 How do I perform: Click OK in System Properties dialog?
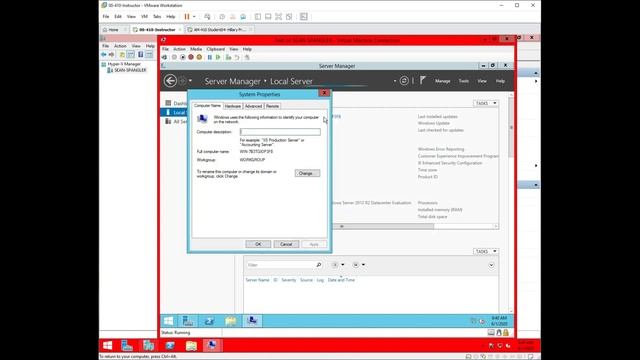[x=258, y=244]
